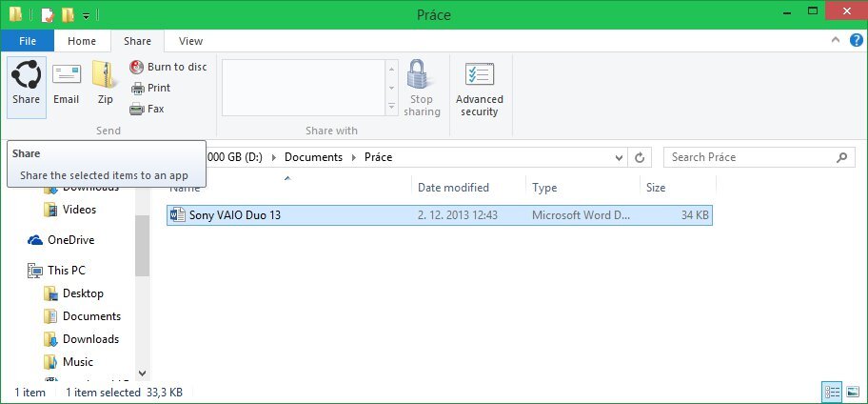Click the New folder icon in the quick access toolbar
Viewport: 868px width, 404px height.
pos(69,15)
